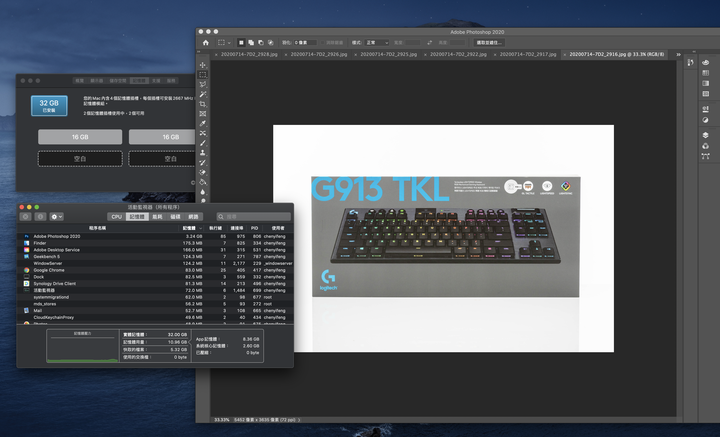Click the feather value input field
This screenshot has height=437, width=720.
[x=305, y=43]
